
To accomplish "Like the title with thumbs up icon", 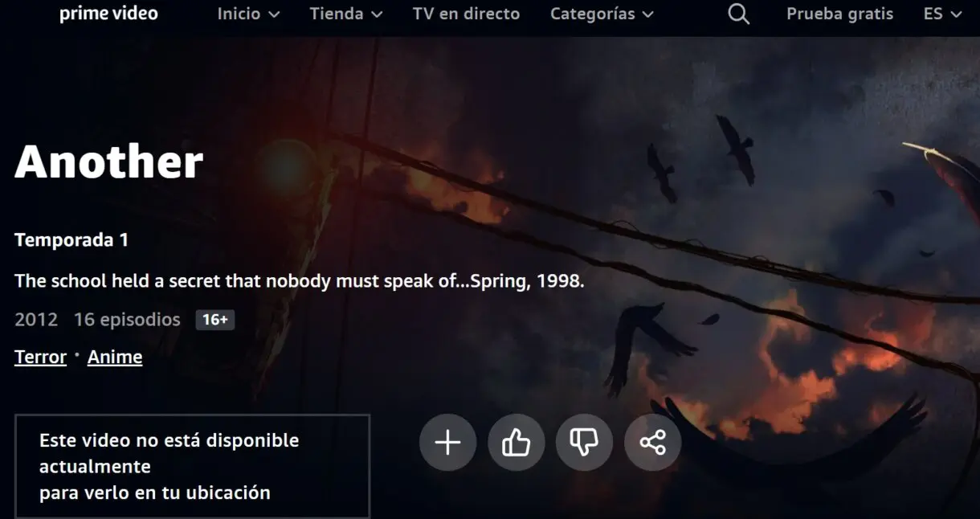I will click(x=516, y=443).
